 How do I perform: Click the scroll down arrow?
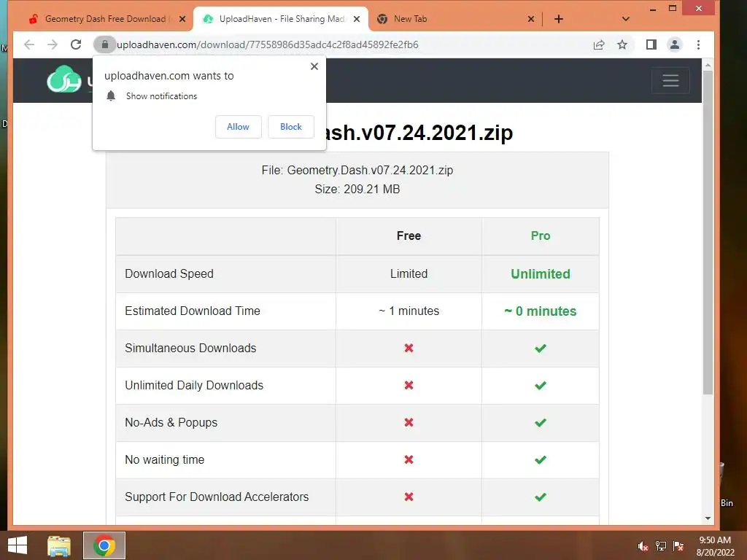tap(708, 518)
